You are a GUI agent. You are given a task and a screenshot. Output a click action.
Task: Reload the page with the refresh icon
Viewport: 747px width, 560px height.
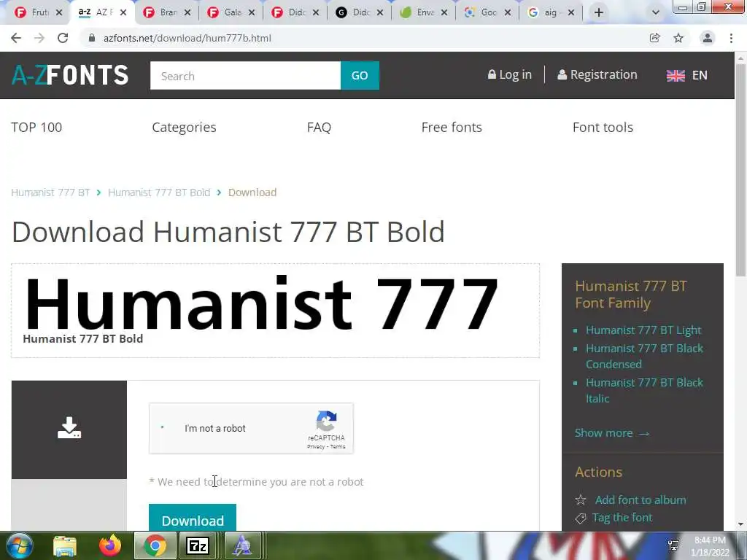(x=63, y=38)
